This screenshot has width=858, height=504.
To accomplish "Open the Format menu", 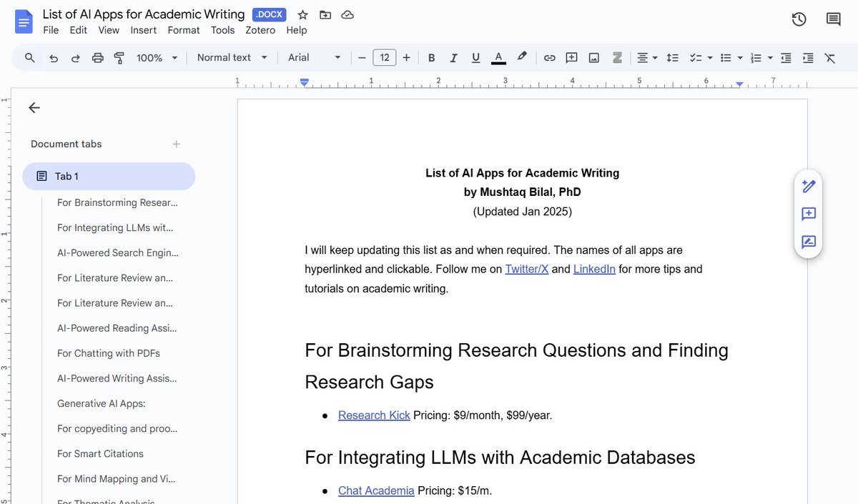I will tap(184, 30).
